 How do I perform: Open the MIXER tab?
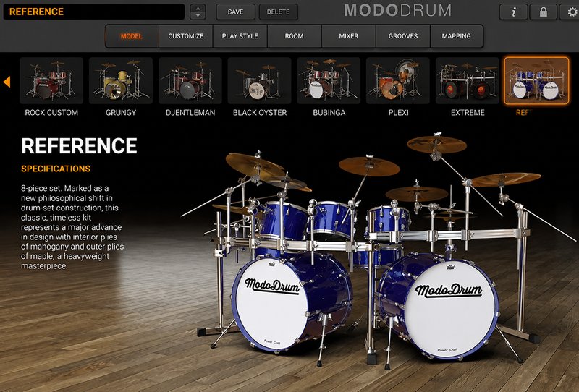[x=349, y=36]
